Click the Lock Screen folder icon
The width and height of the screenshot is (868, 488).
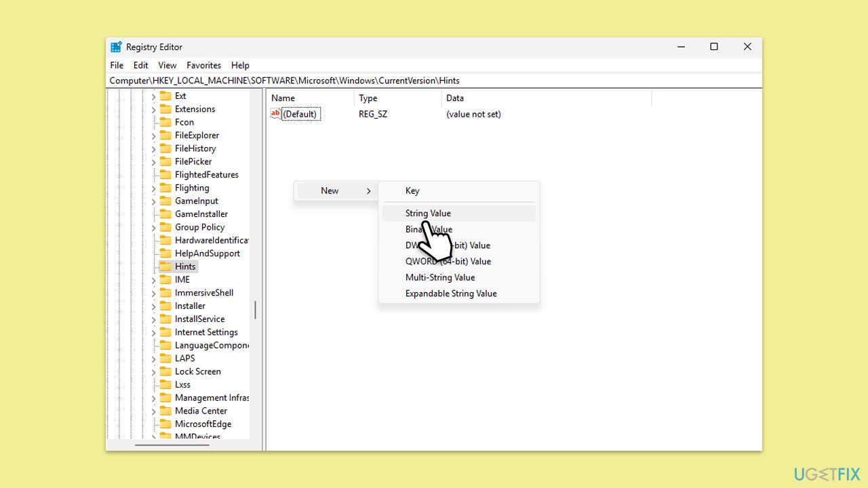tap(165, 371)
